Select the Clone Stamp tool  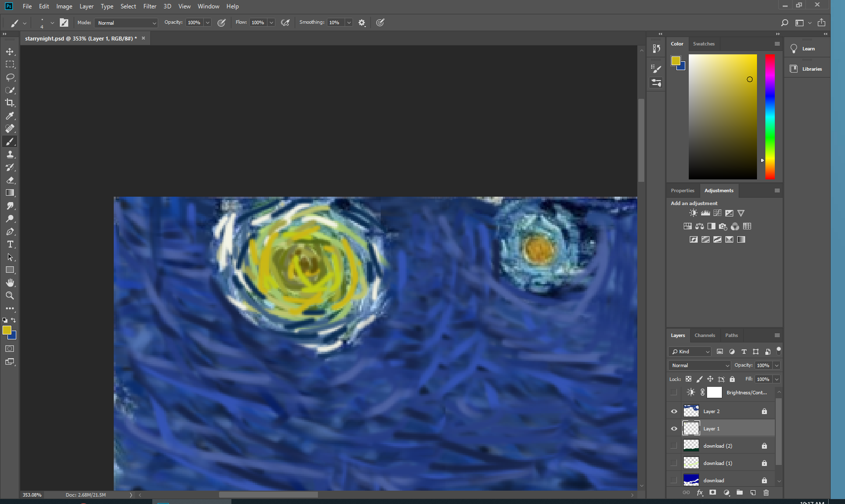[x=10, y=154]
